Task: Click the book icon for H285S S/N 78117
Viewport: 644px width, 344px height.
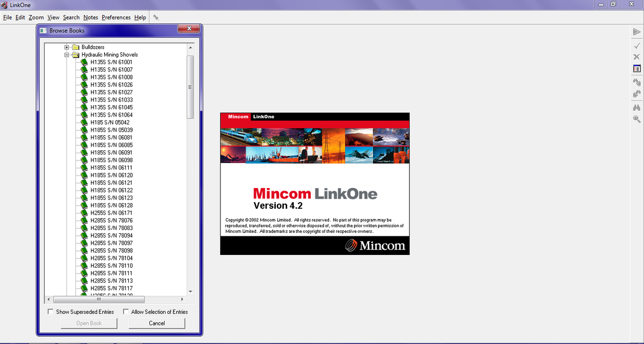Action: click(x=84, y=289)
